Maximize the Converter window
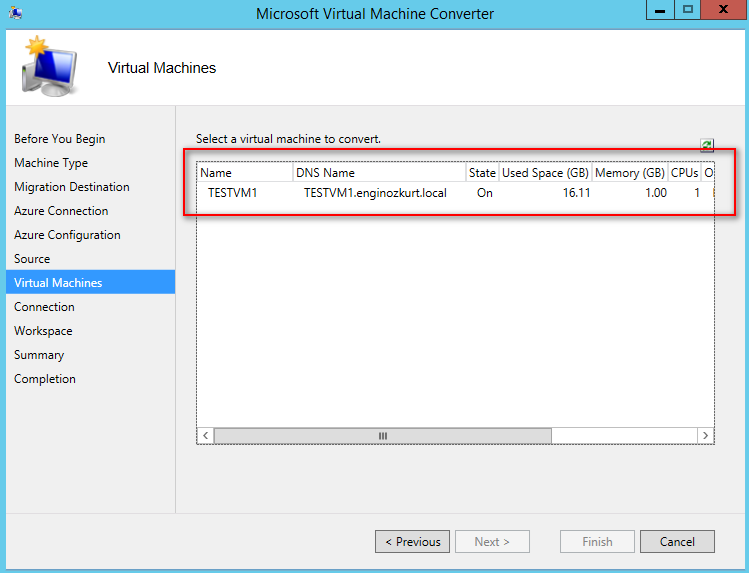Viewport: 749px width, 573px height. 688,10
